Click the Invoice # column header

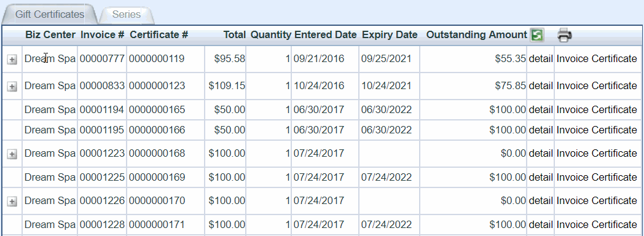click(x=102, y=35)
